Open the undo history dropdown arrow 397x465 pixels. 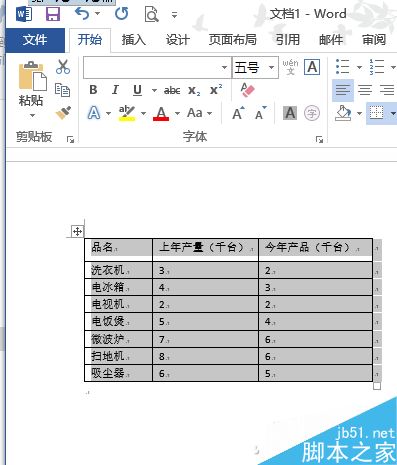click(97, 14)
